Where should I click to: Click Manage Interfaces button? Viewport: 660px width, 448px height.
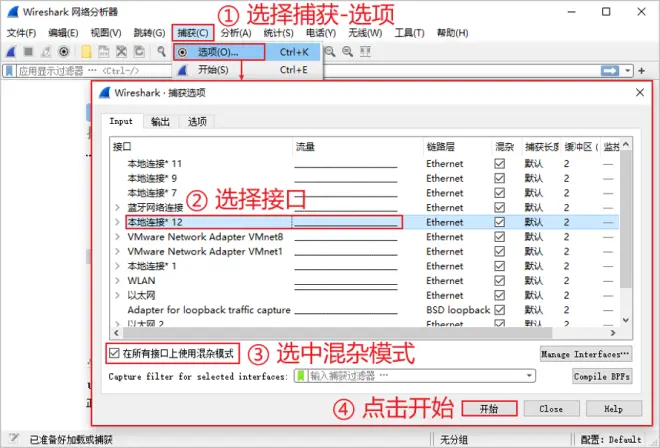(585, 354)
